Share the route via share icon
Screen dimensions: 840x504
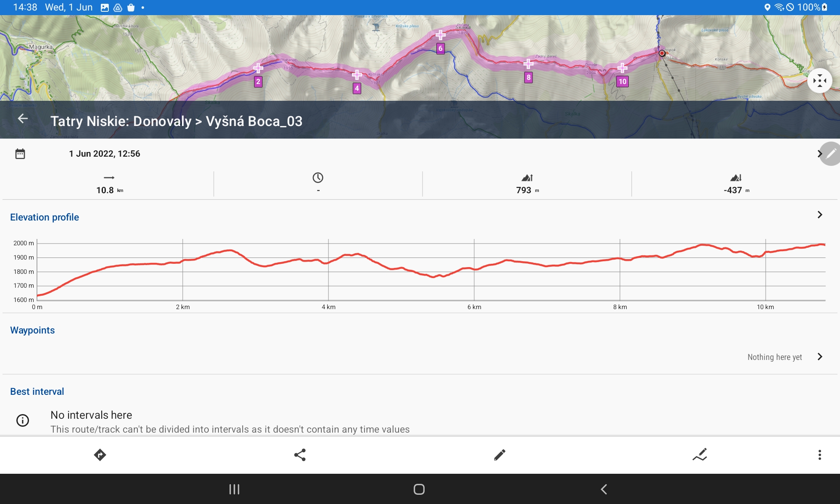[300, 455]
